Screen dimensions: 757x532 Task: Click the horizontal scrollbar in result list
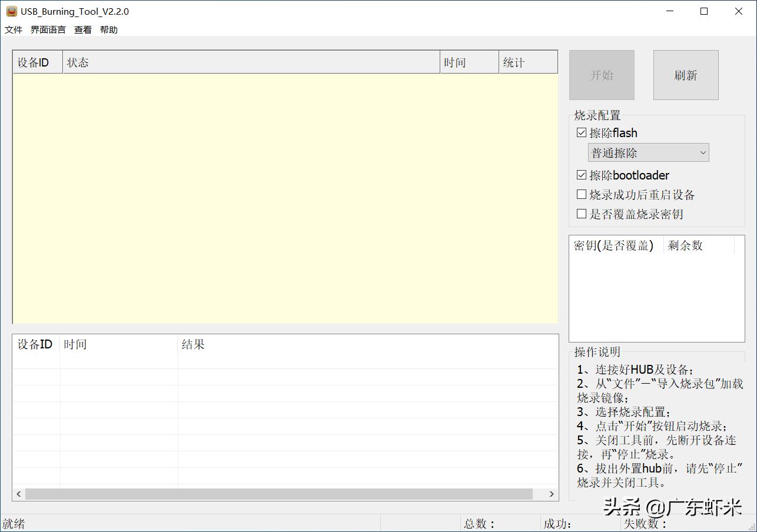(279, 494)
